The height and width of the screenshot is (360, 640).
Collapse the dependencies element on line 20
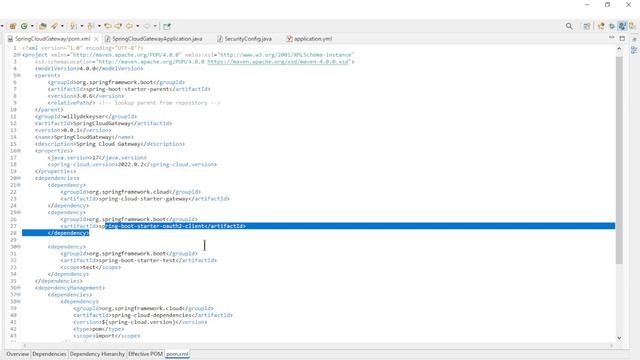point(19,178)
